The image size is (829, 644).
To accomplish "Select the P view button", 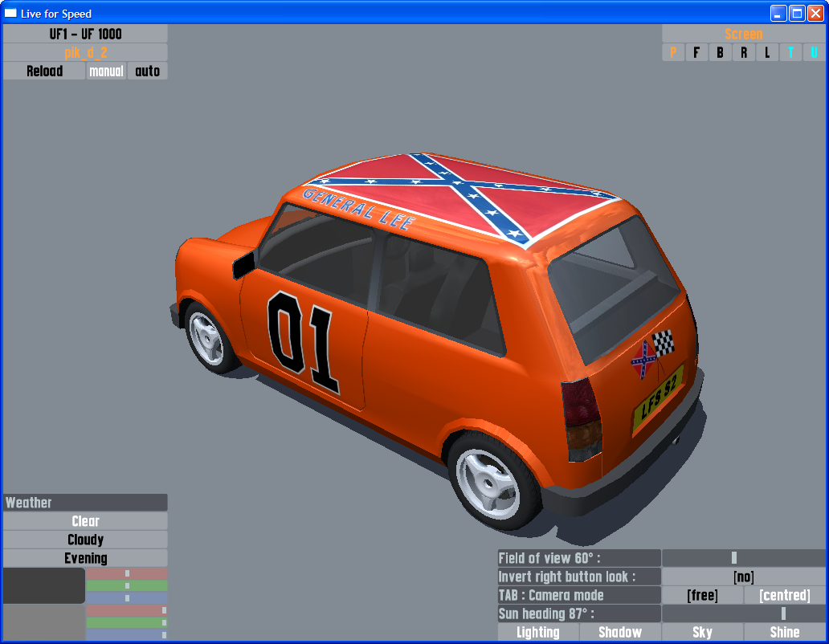I will coord(673,52).
